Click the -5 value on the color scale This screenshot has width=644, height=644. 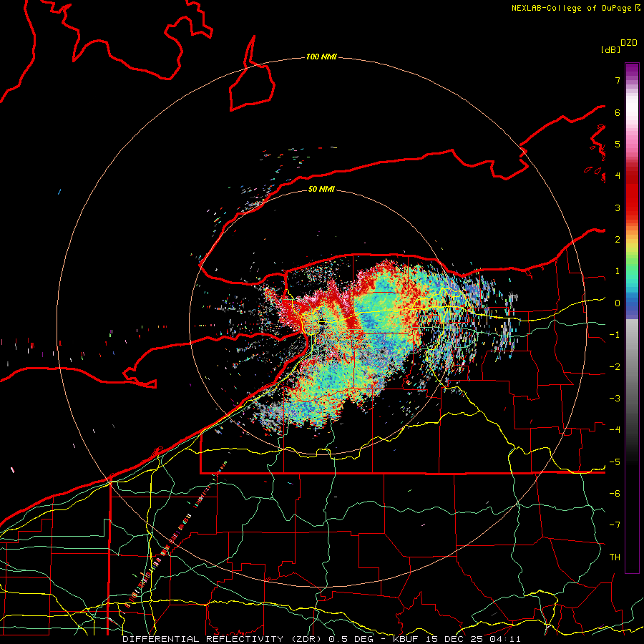[x=615, y=462]
